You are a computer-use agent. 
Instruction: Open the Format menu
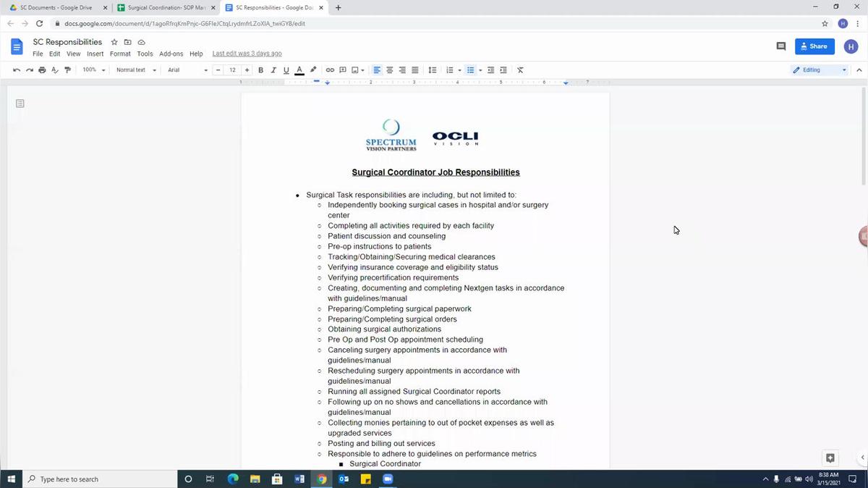(x=119, y=54)
